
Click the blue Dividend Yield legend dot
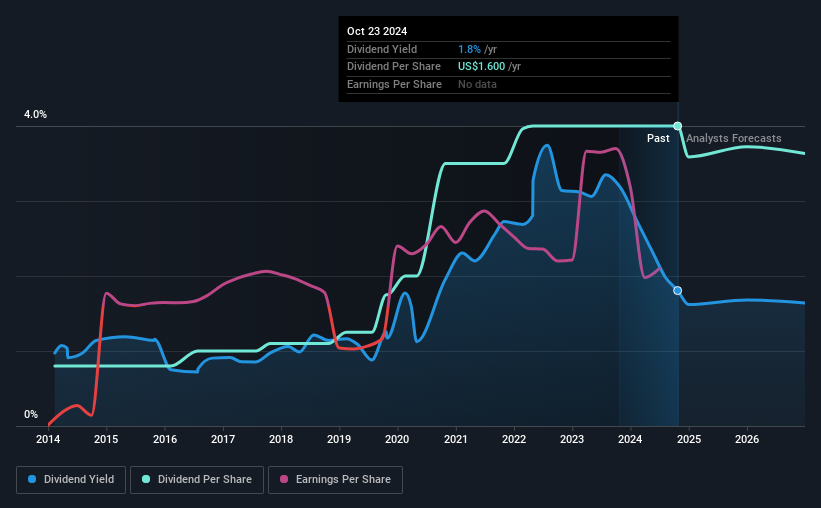pyautogui.click(x=32, y=479)
